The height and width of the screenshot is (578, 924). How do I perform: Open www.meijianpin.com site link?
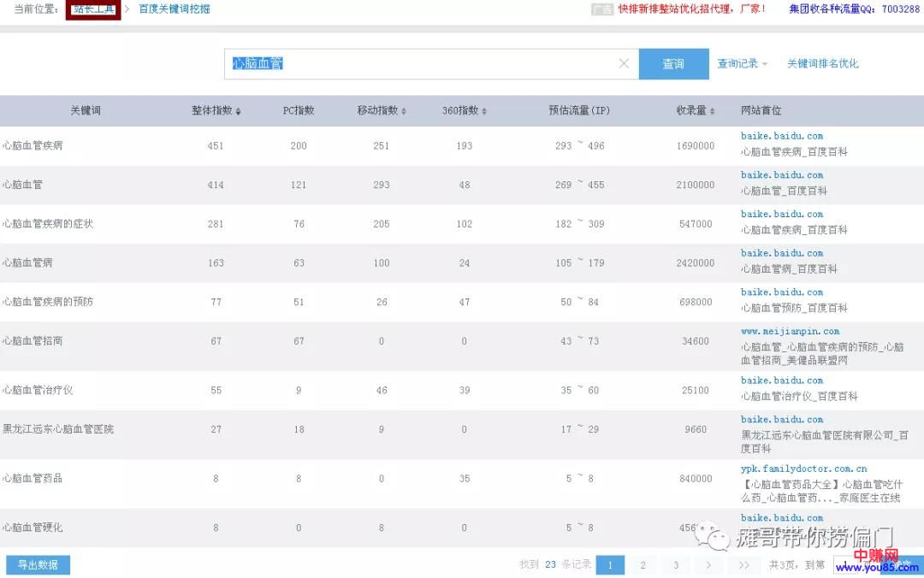coord(790,332)
